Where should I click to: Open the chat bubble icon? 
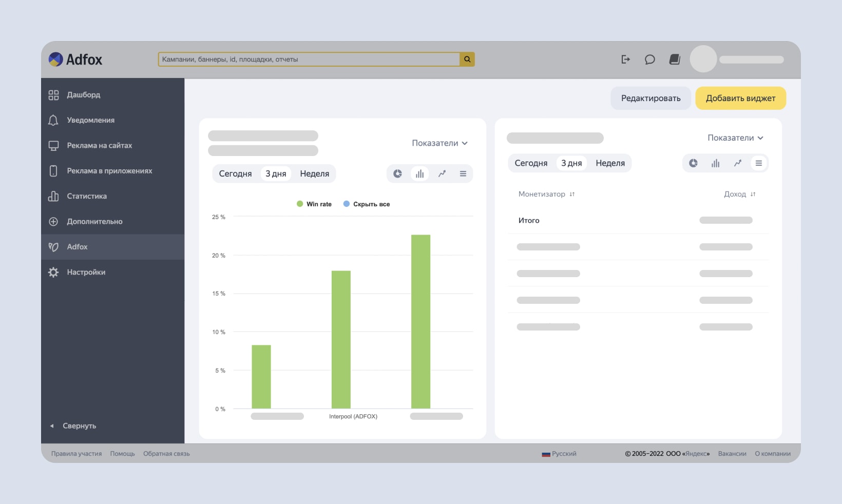coord(649,60)
